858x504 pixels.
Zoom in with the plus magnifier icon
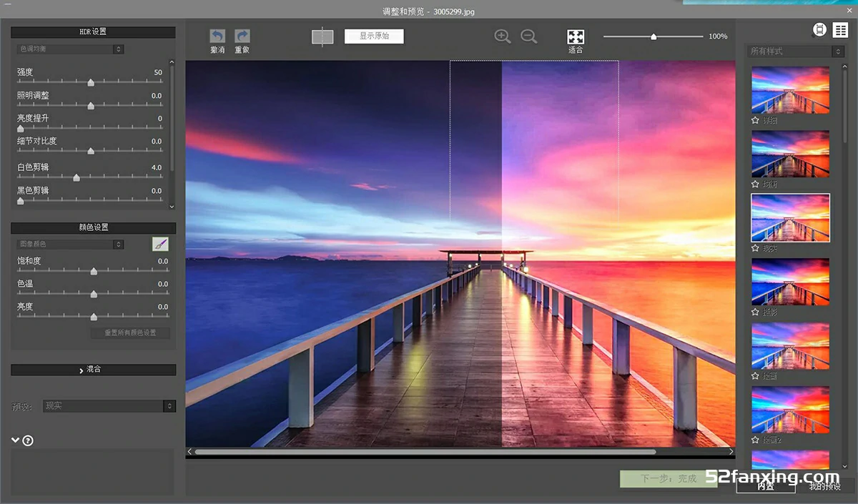pyautogui.click(x=503, y=36)
